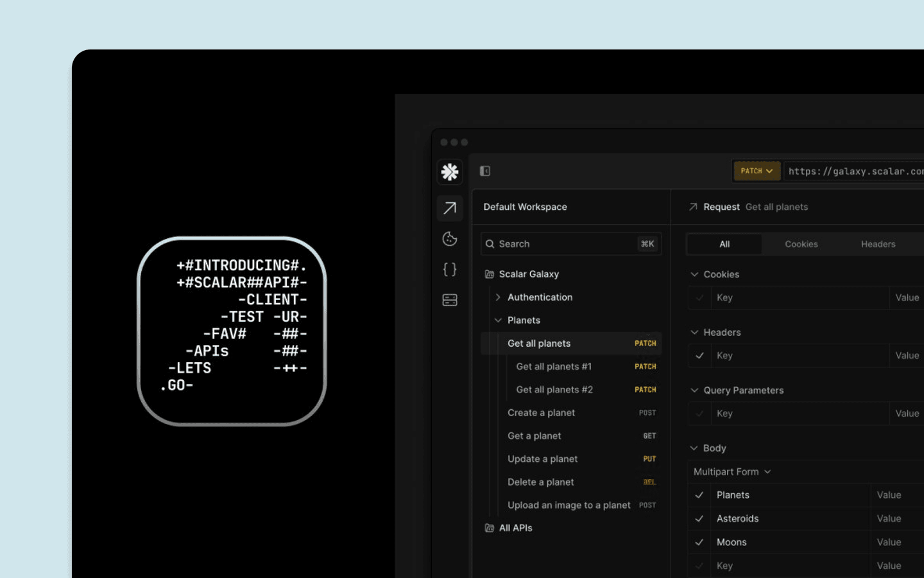Image resolution: width=924 pixels, height=578 pixels.
Task: Click the Scalar Galaxy collection folder icon
Action: pyautogui.click(x=490, y=274)
